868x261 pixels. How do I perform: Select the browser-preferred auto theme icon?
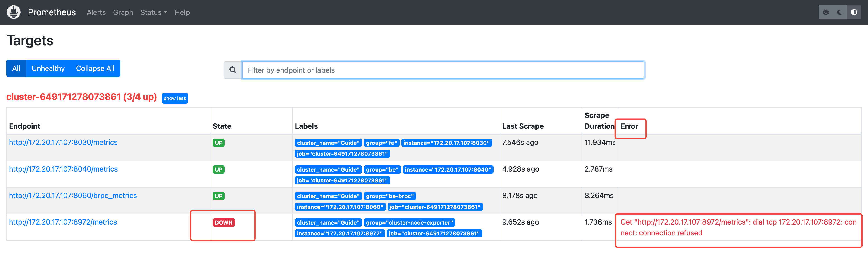coord(854,12)
